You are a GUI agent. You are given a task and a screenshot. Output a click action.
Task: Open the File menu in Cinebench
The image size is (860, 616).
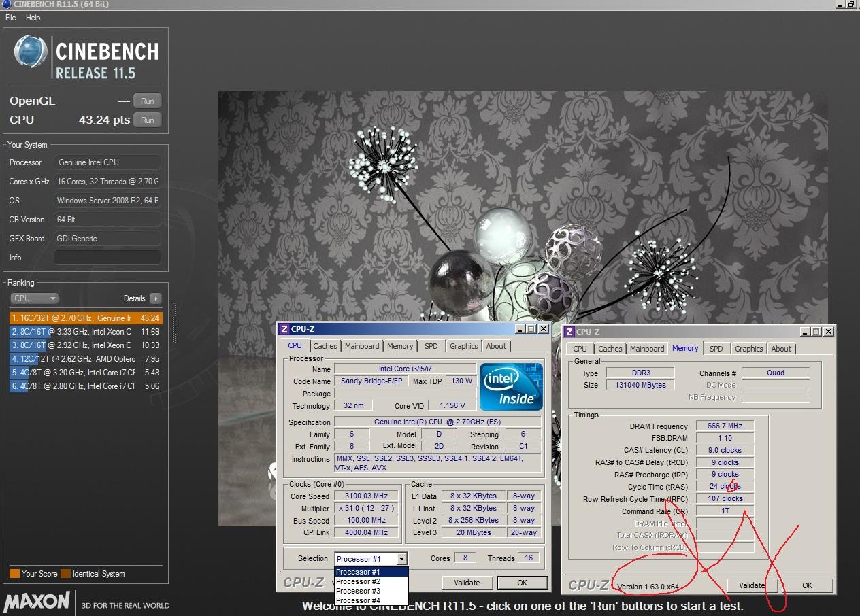click(10, 18)
